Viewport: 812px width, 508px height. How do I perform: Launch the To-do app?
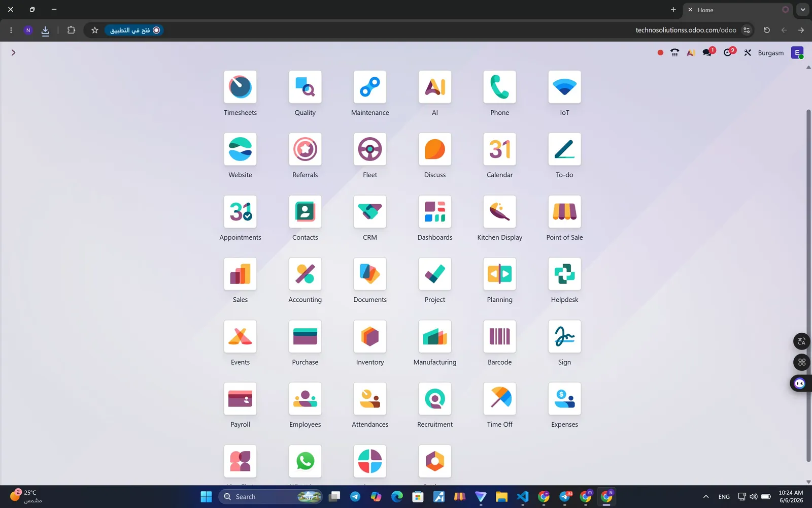pos(565,149)
